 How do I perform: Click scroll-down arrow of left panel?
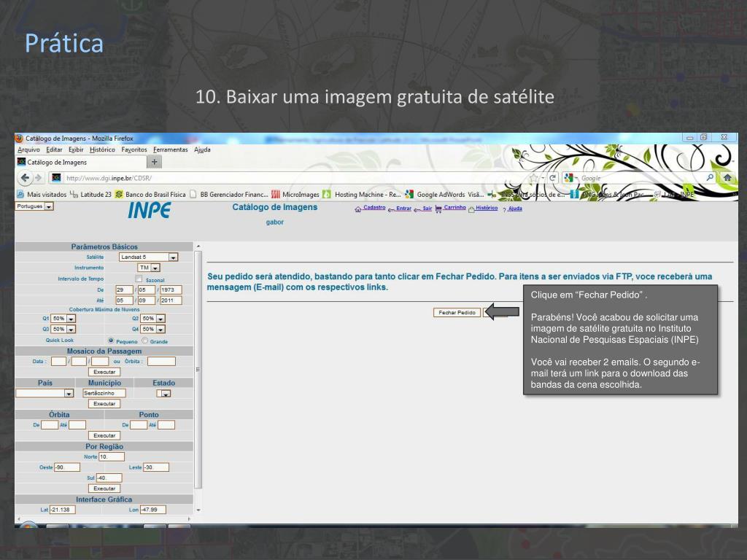[x=198, y=510]
